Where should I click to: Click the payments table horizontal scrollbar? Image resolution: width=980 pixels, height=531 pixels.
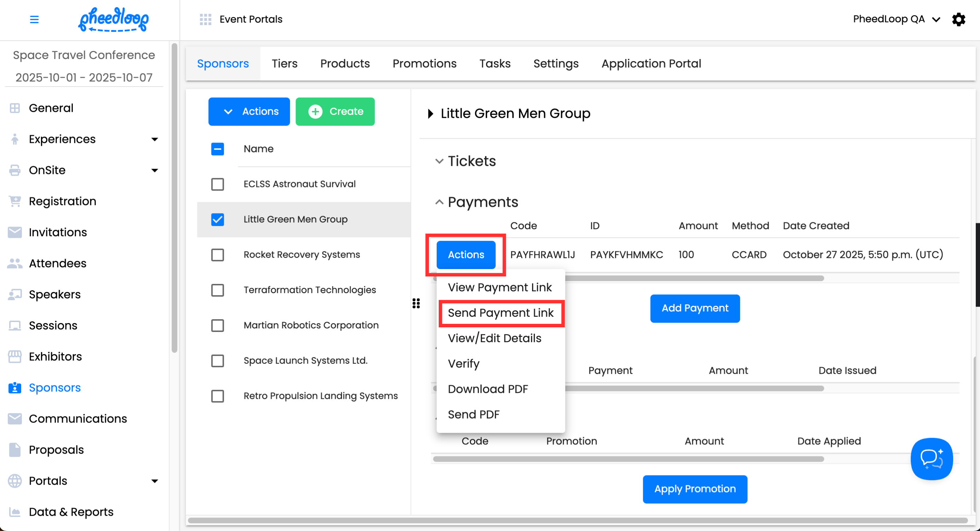click(x=695, y=279)
